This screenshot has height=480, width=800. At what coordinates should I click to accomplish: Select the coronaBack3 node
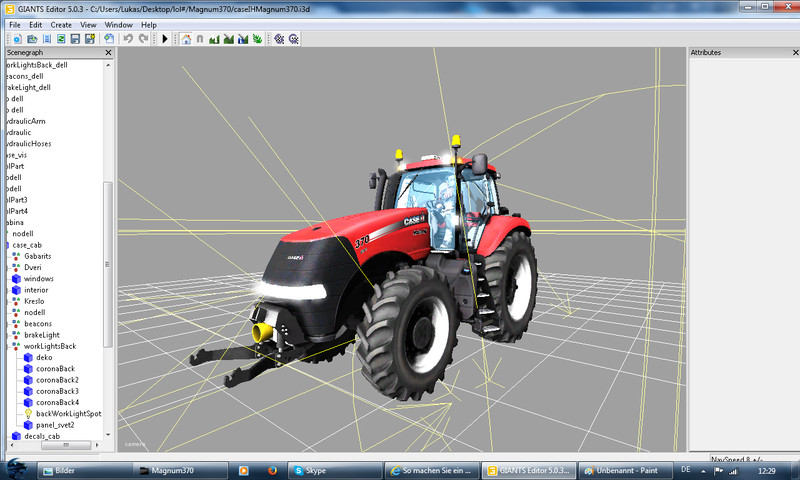pos(57,391)
